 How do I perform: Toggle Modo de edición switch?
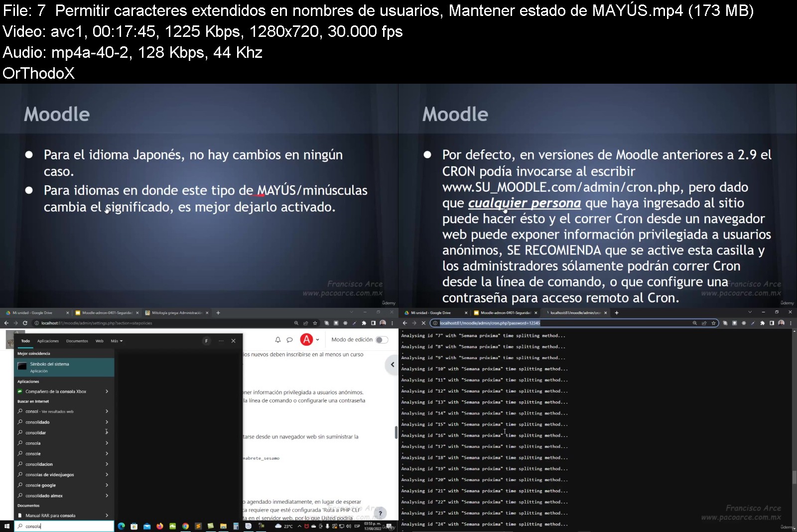click(x=382, y=340)
